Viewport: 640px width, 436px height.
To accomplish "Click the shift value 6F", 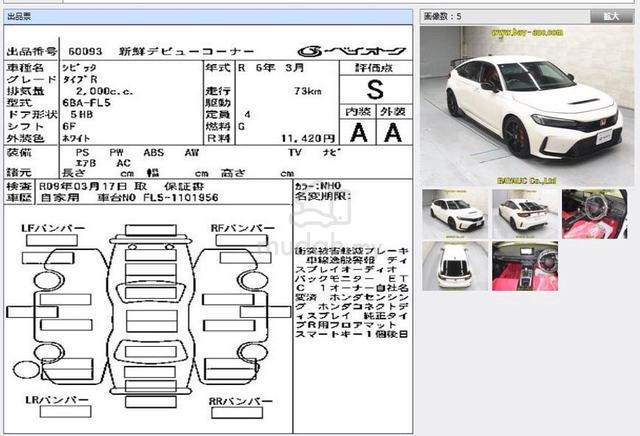I will click(69, 127).
